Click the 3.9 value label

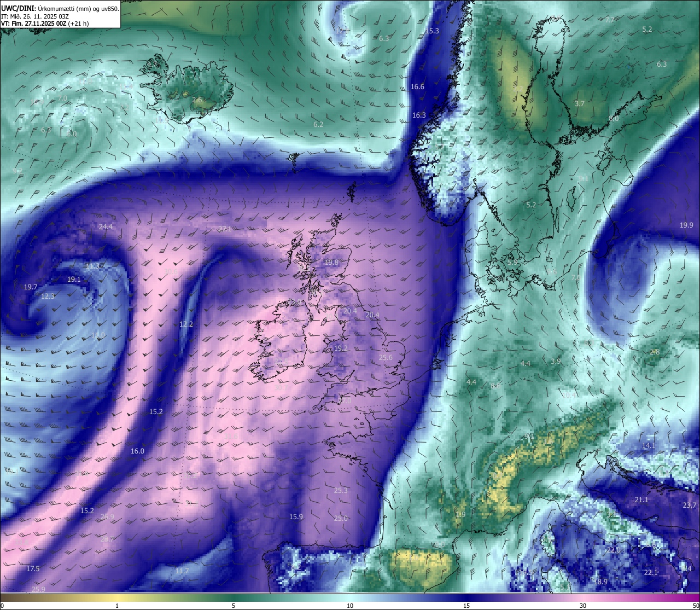point(556,362)
